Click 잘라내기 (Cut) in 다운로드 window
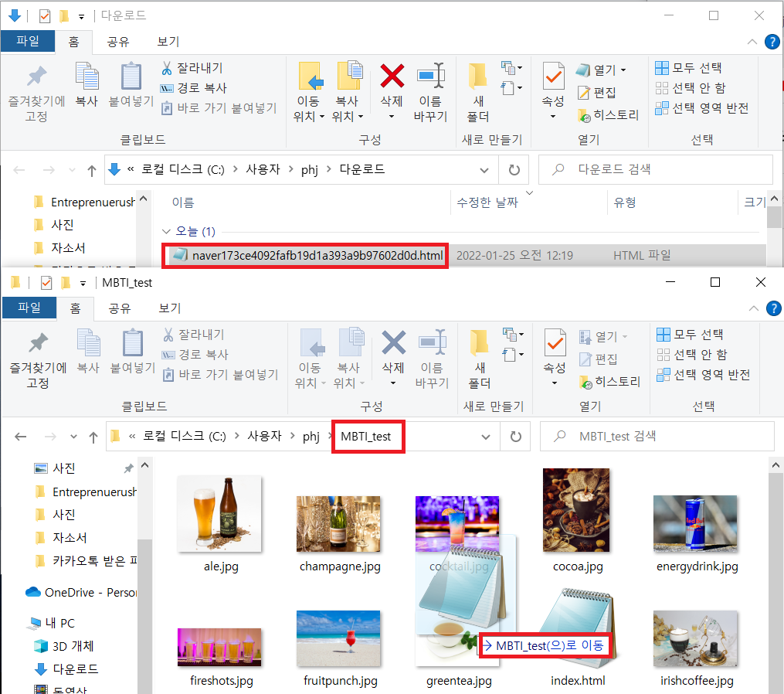Viewport: 784px width, 694px height. [x=192, y=67]
